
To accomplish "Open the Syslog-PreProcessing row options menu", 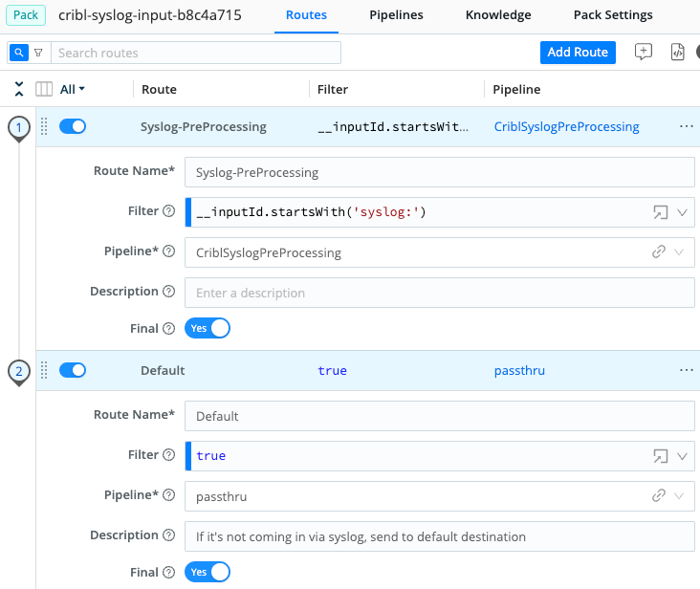I will [686, 126].
